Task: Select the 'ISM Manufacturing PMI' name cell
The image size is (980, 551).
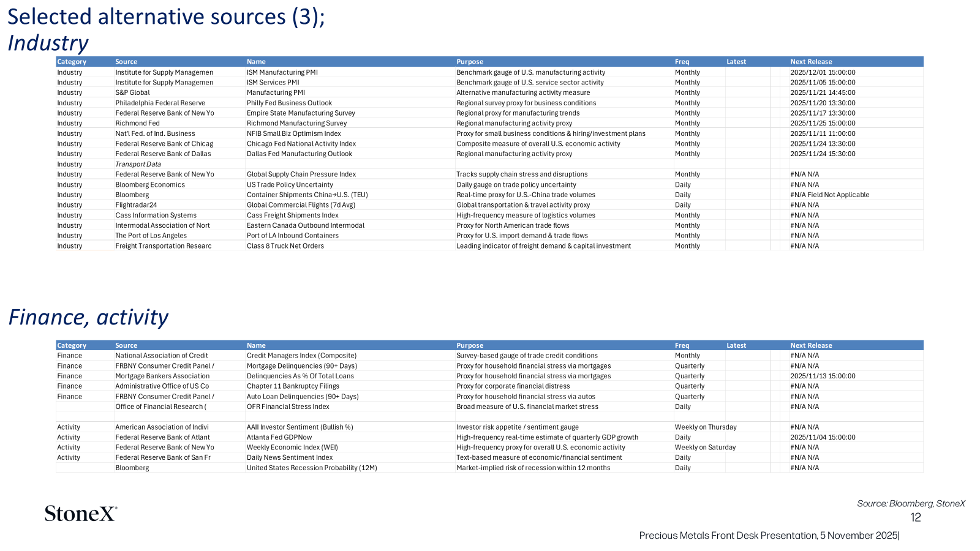Action: (x=282, y=72)
